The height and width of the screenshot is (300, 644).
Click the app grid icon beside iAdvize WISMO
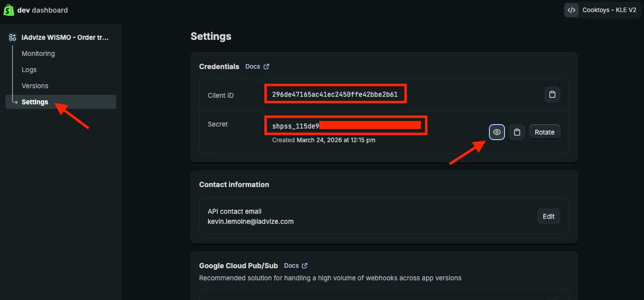(x=13, y=37)
